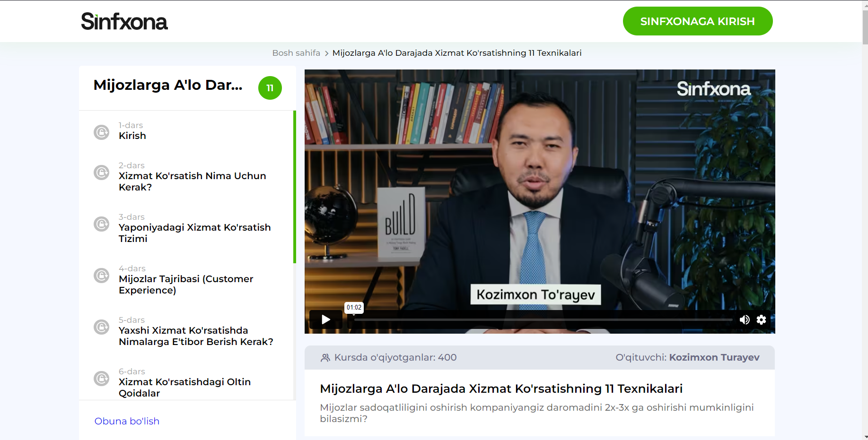Click the 1-dars label
This screenshot has height=440, width=868.
tap(131, 125)
